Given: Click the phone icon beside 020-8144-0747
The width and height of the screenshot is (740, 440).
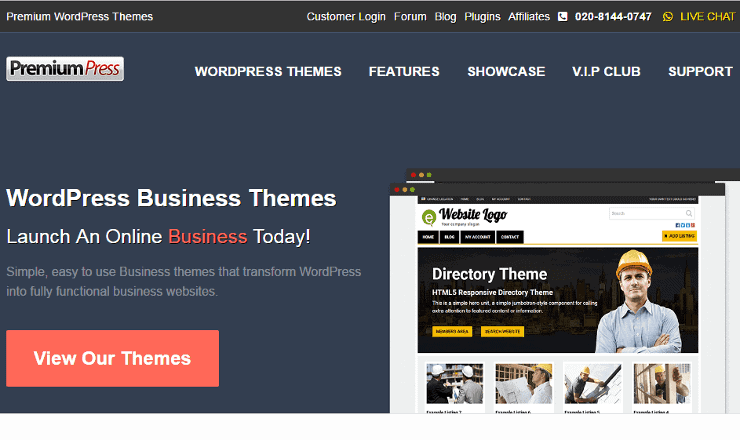Looking at the screenshot, I should [563, 17].
